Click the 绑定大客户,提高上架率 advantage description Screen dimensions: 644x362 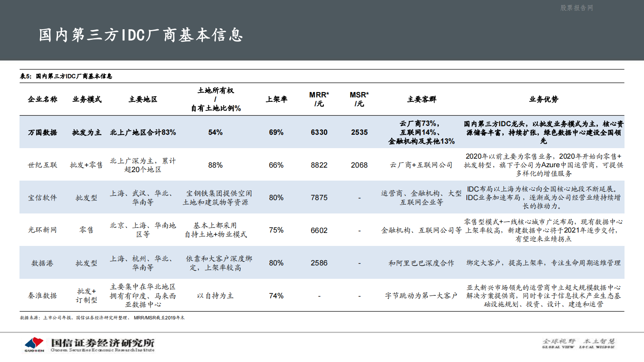coord(544,263)
